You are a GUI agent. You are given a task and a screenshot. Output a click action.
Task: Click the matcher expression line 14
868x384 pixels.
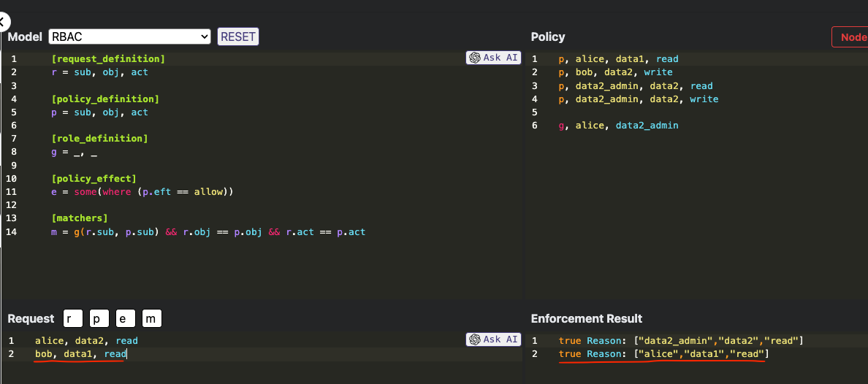[208, 232]
